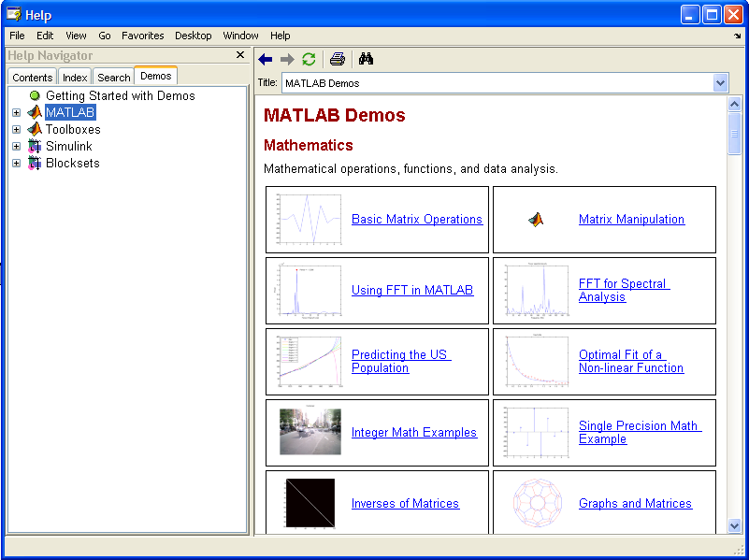The image size is (749, 560).
Task: Click the Integer Math street photo thumbnail
Action: coord(310,431)
